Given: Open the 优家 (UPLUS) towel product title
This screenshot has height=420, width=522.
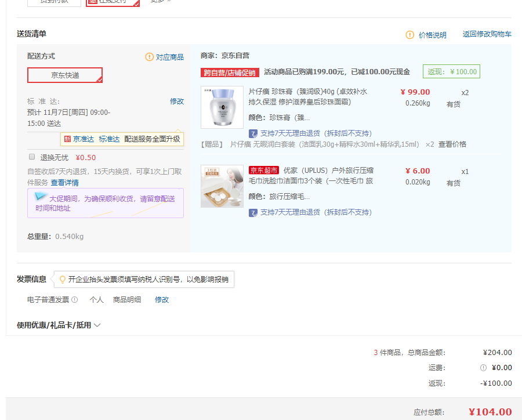Looking at the screenshot, I should [x=311, y=176].
